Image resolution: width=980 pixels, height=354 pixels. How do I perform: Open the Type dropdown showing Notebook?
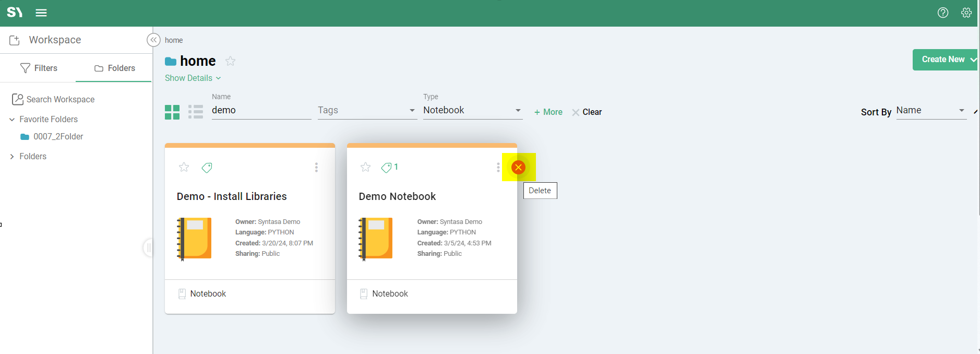point(472,110)
